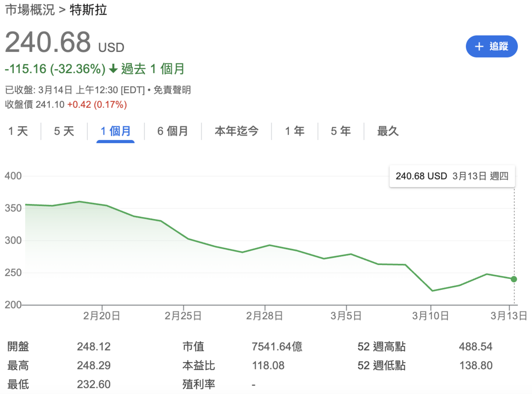Click the +0.42 (0.17%) change value
Viewport: 532px width, 394px height.
97,105
